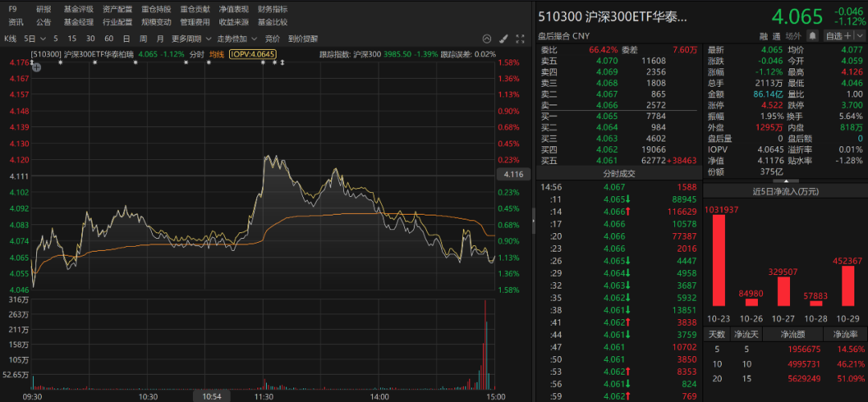
Task: Open 重仓持股 top holdings
Action: pyautogui.click(x=156, y=10)
